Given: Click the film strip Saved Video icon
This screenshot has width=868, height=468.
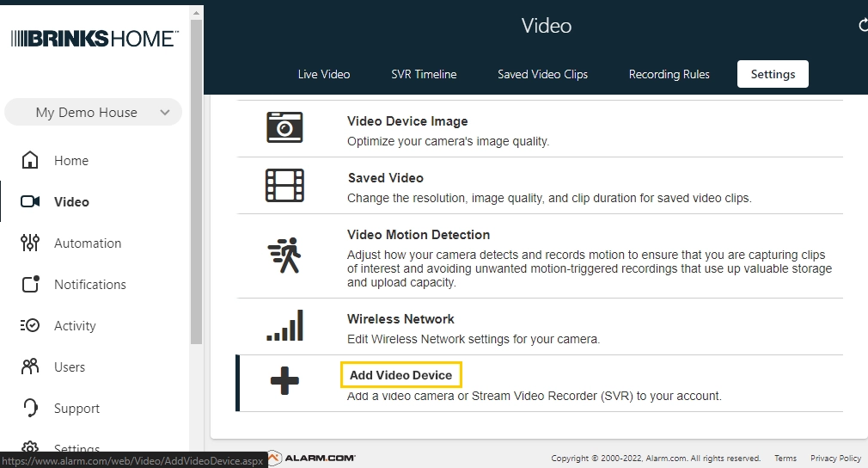Looking at the screenshot, I should tap(284, 185).
